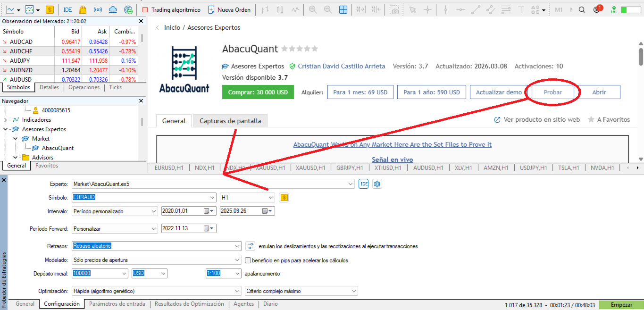This screenshot has width=644, height=310.
Task: Collapse the Asesores Expertos tree node
Action: [5, 129]
